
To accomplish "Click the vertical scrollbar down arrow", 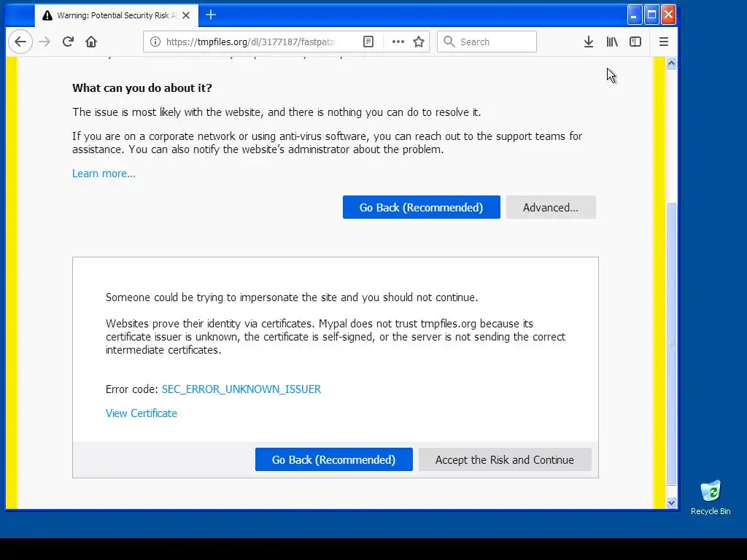I will (672, 503).
